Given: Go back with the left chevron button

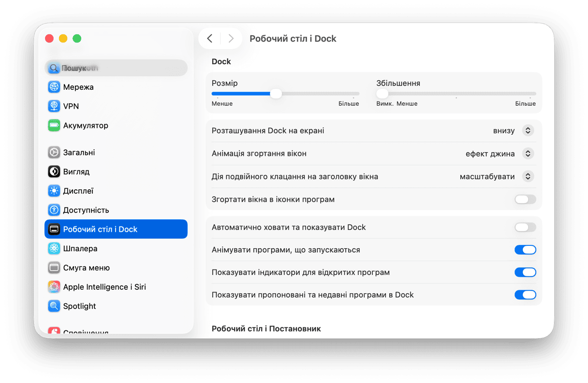Looking at the screenshot, I should pyautogui.click(x=210, y=39).
